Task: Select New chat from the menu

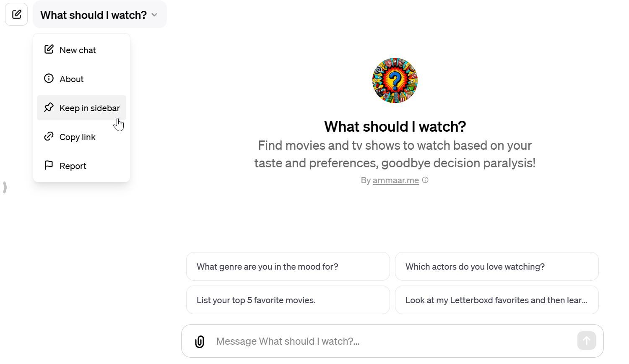Action: 78,50
